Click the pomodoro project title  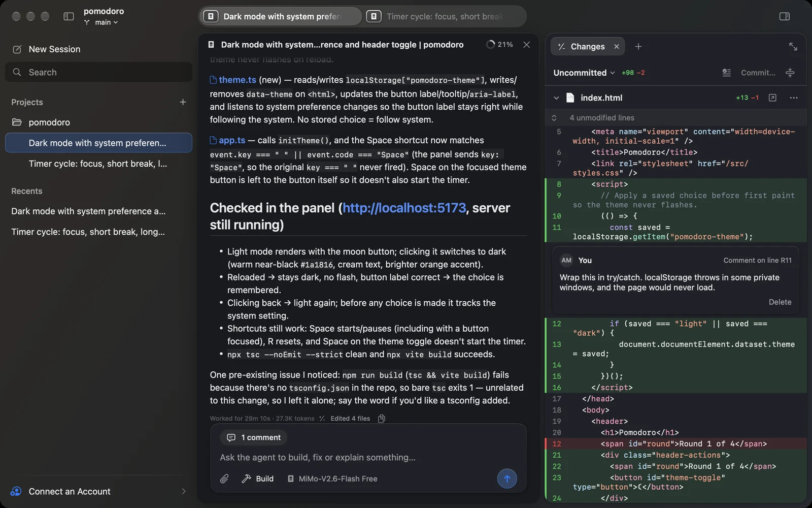(104, 11)
